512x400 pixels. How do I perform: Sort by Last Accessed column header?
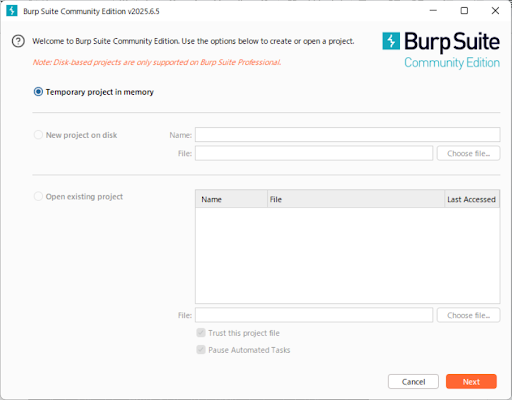pos(472,199)
